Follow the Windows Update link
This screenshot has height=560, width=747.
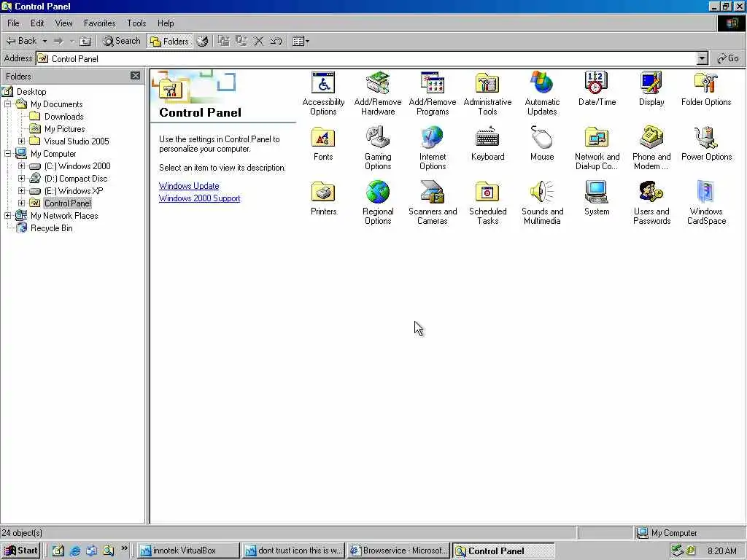189,186
